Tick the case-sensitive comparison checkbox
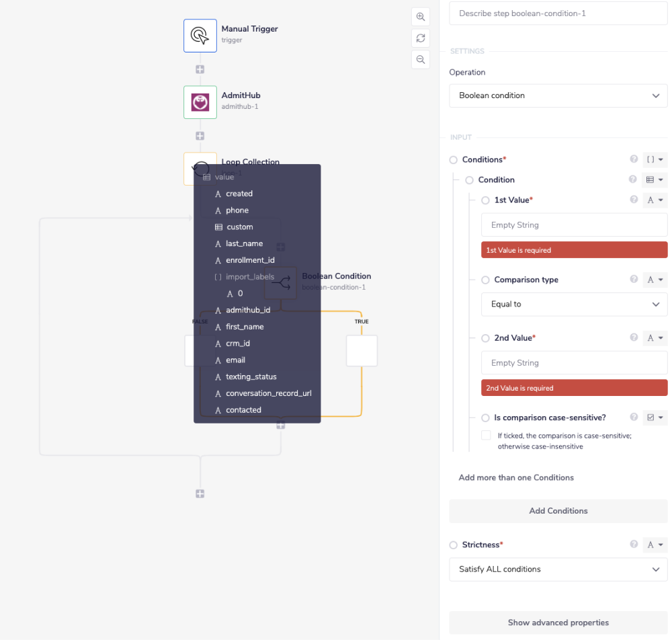Image resolution: width=672 pixels, height=640 pixels. pos(487,435)
